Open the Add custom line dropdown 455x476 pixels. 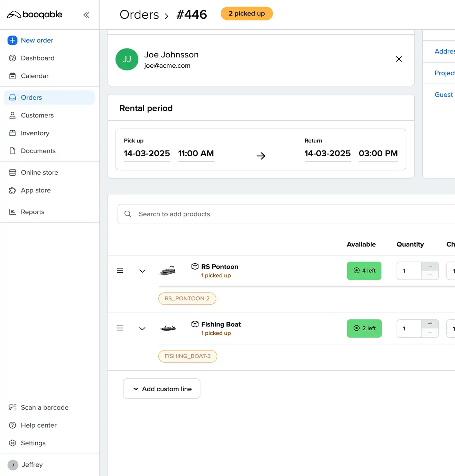point(161,389)
